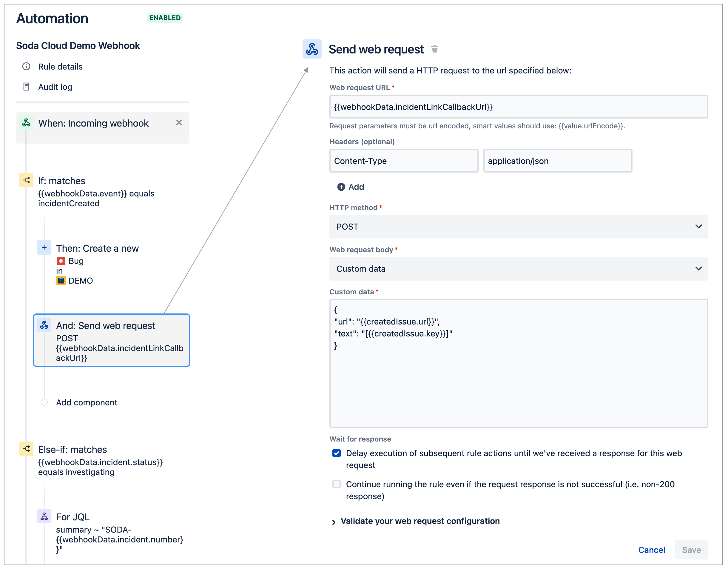This screenshot has width=728, height=569.
Task: Click the DEMO project avatar icon
Action: [61, 281]
